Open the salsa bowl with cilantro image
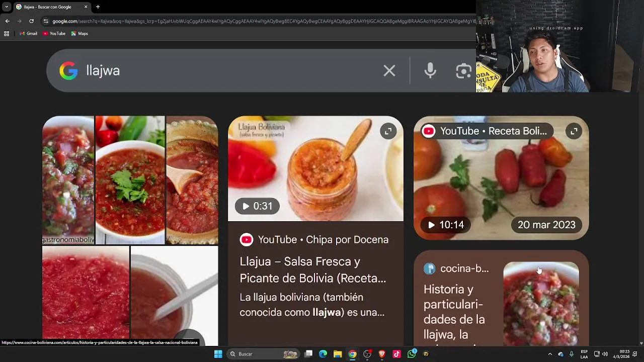This screenshot has width=644, height=362. [x=130, y=180]
